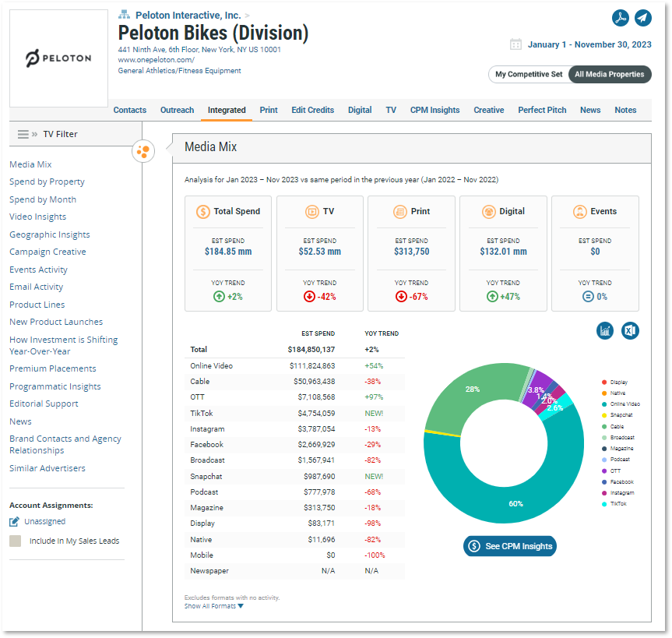
Task: Open the Contacts tab
Action: (x=130, y=110)
